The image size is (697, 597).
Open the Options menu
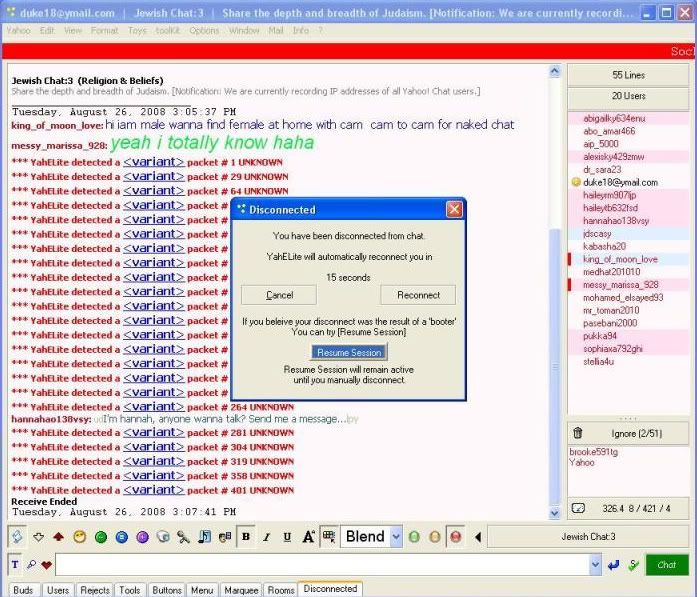(x=204, y=30)
